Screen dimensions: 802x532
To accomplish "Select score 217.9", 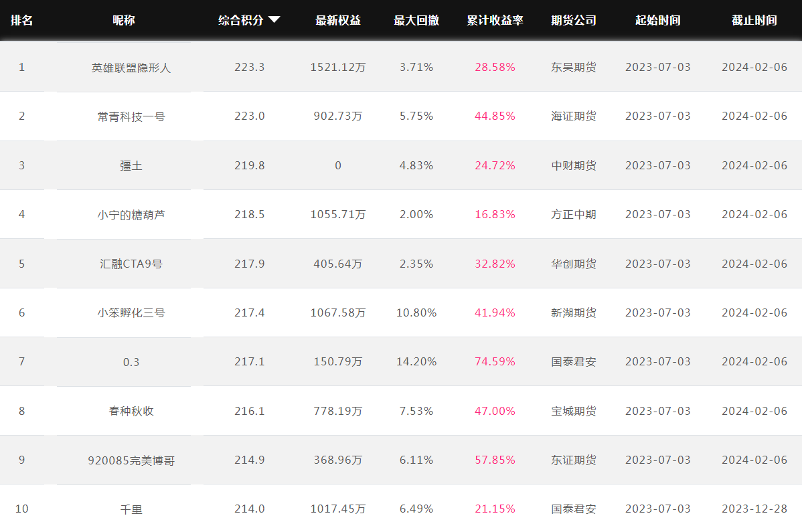I will point(250,264).
